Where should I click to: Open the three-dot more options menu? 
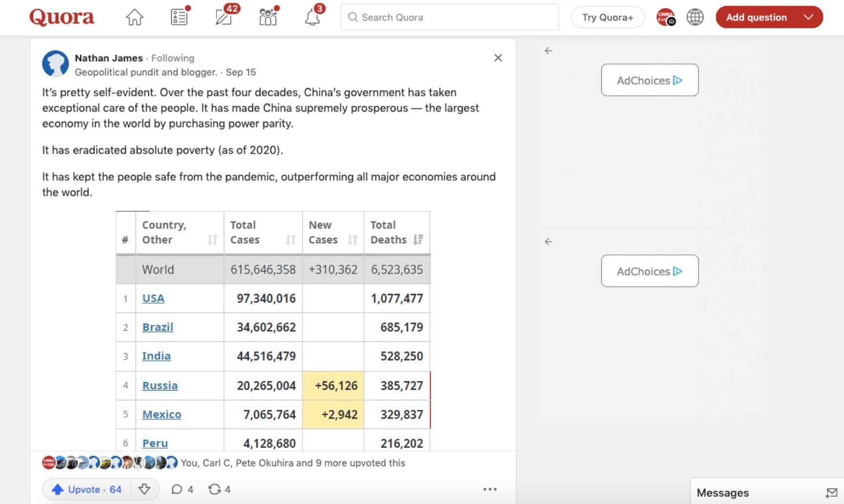coord(490,489)
